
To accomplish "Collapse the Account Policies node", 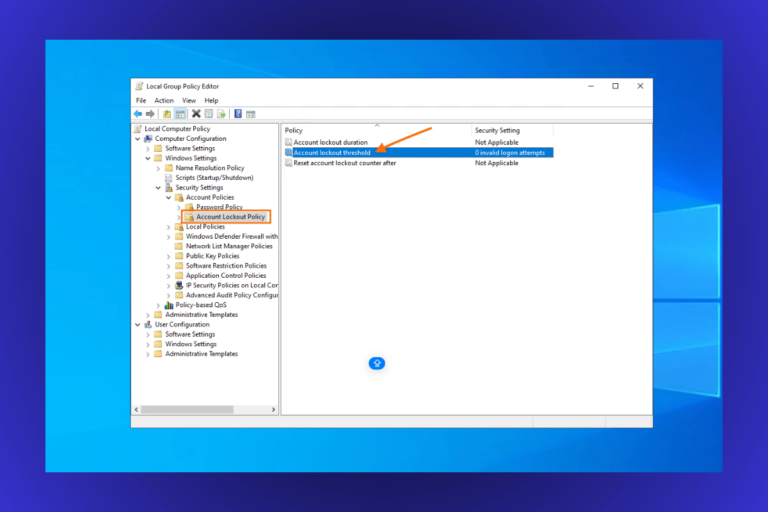I will (168, 197).
